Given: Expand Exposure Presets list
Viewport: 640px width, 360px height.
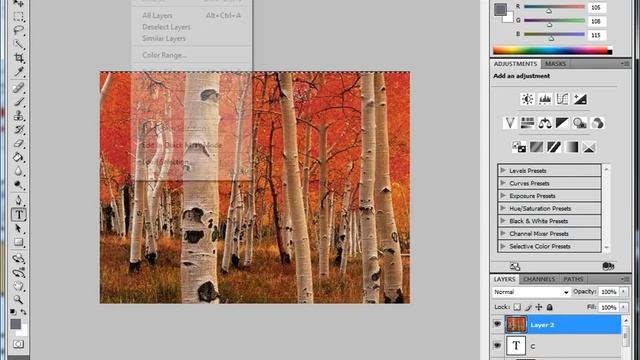Looking at the screenshot, I should pos(503,196).
